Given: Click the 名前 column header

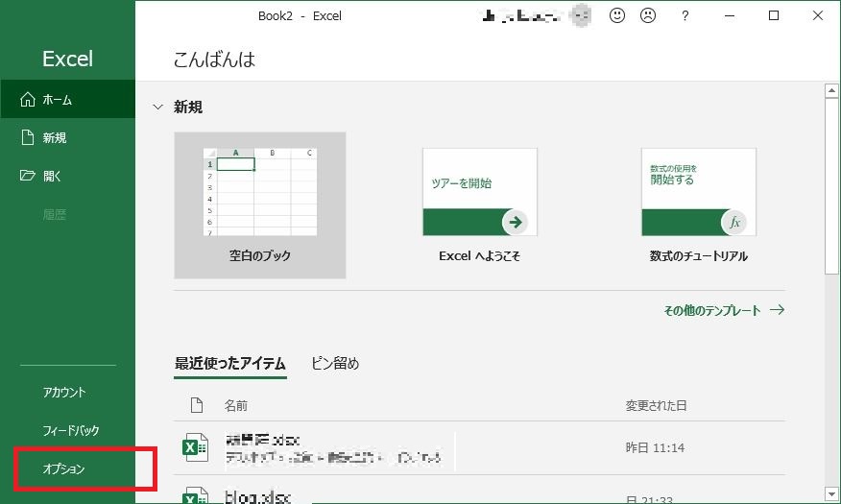Looking at the screenshot, I should coord(236,405).
